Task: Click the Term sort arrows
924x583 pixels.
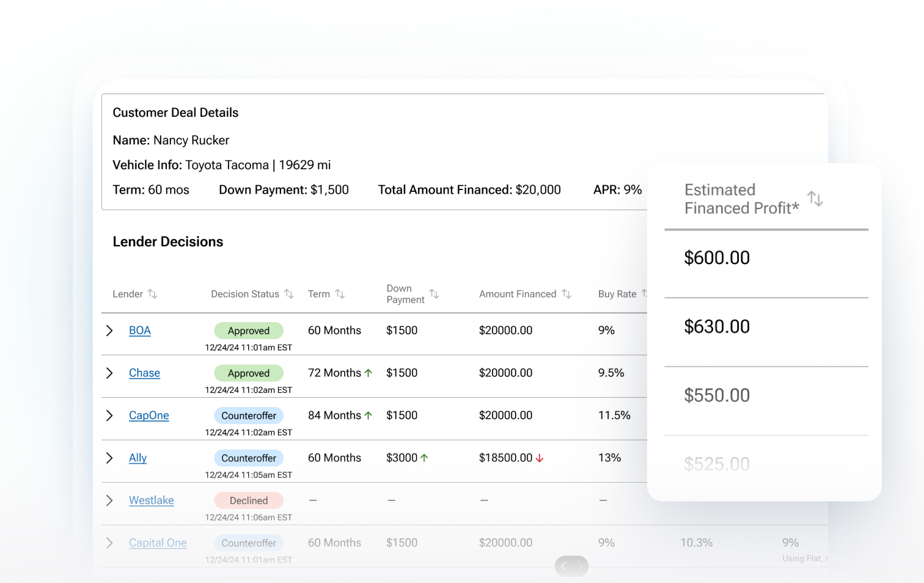Action: click(340, 294)
